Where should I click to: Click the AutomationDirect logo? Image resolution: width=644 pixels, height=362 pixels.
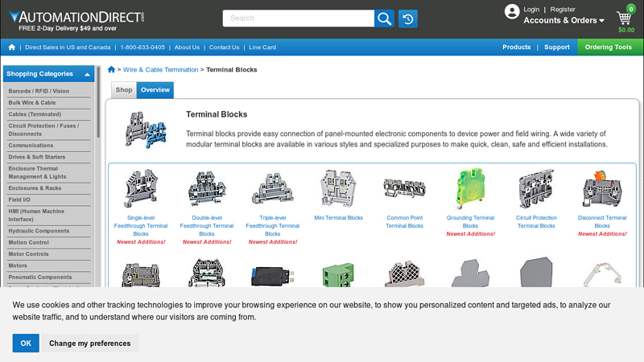coord(76,16)
